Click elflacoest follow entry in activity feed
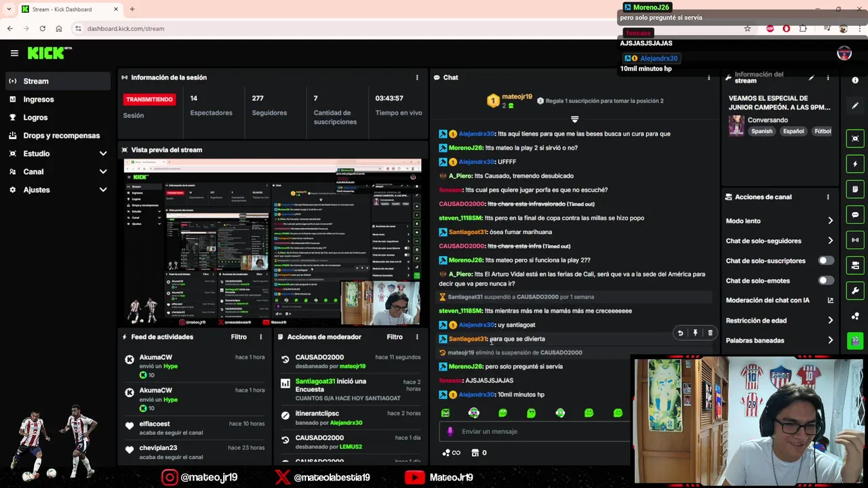 (x=195, y=428)
